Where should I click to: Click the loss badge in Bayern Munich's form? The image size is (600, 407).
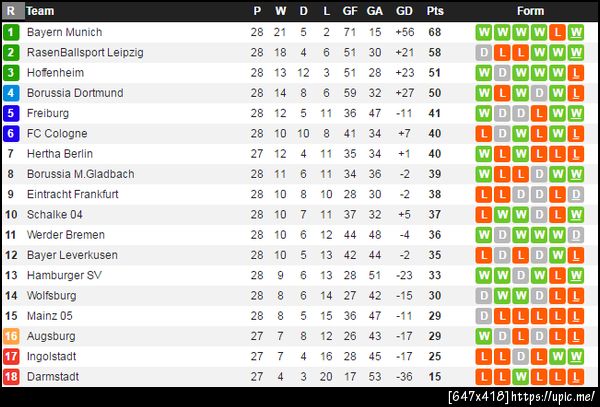click(556, 32)
